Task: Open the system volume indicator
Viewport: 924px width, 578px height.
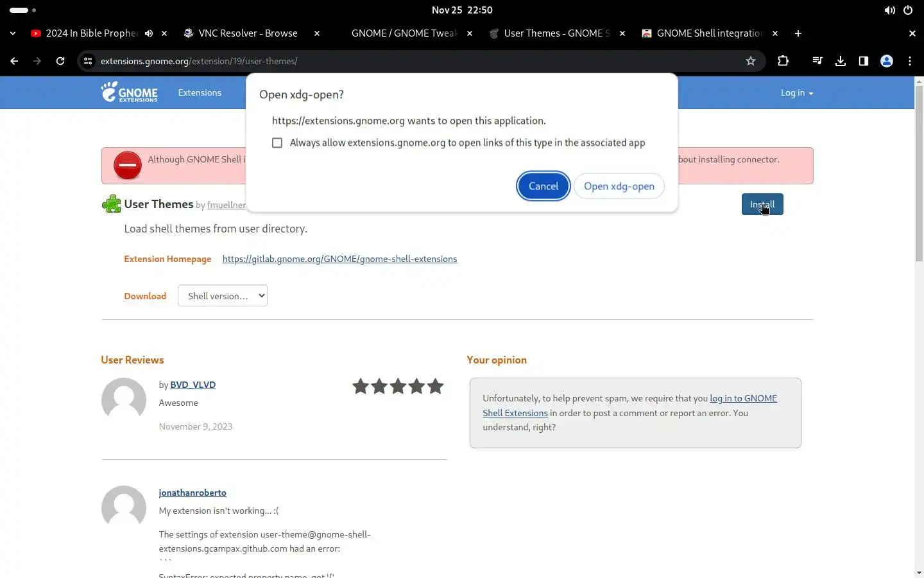Action: (889, 10)
